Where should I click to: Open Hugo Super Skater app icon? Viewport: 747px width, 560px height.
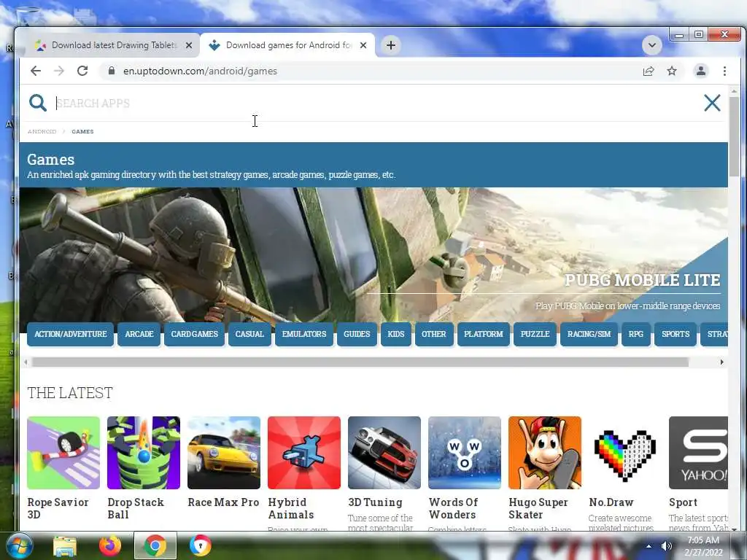pyautogui.click(x=544, y=453)
